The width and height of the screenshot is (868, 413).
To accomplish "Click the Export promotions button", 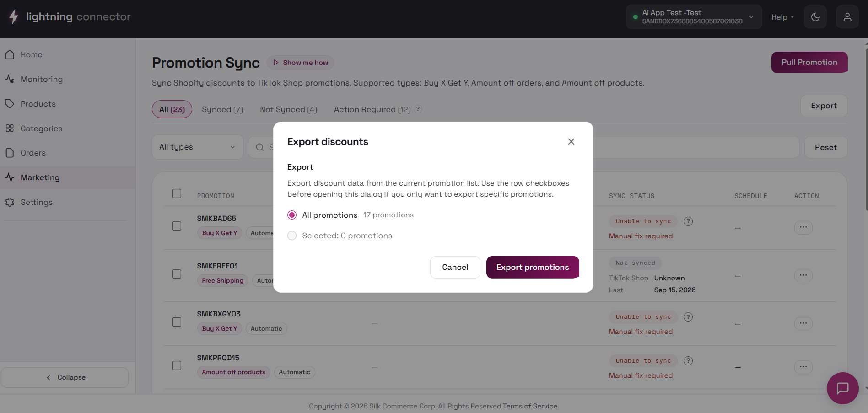I will [533, 267].
